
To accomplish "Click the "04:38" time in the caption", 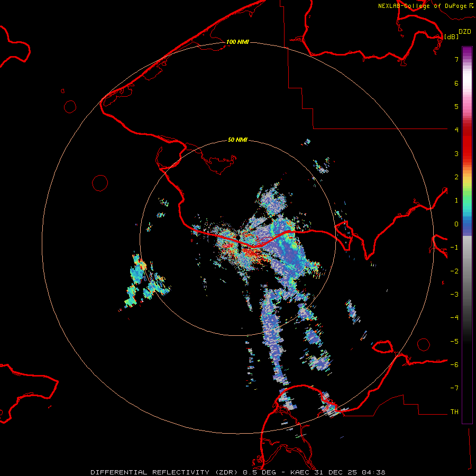I will coord(374,472).
